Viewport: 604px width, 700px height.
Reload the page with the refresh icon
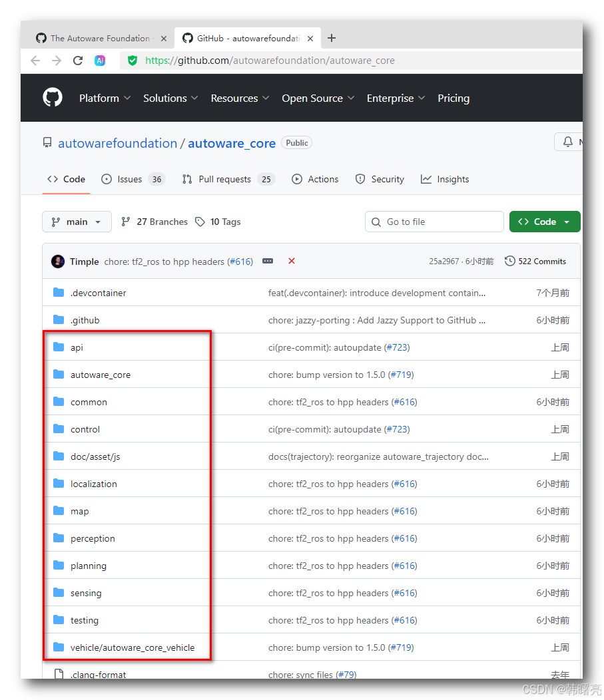click(78, 61)
